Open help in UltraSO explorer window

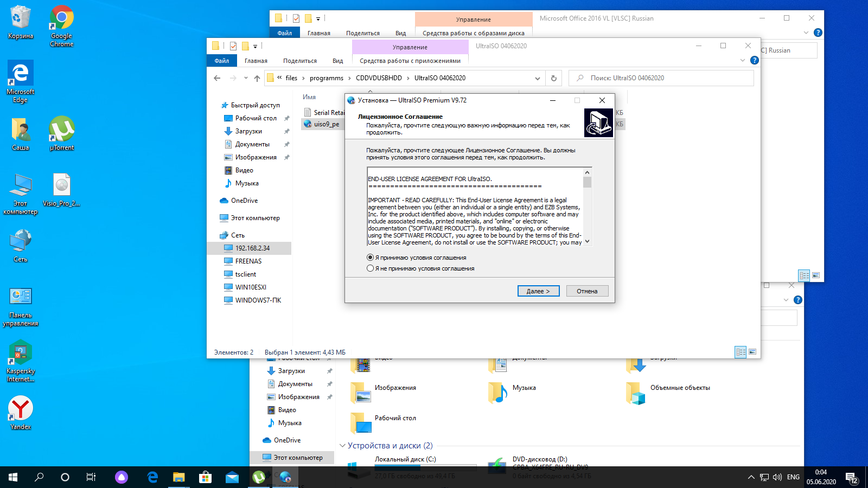click(754, 60)
